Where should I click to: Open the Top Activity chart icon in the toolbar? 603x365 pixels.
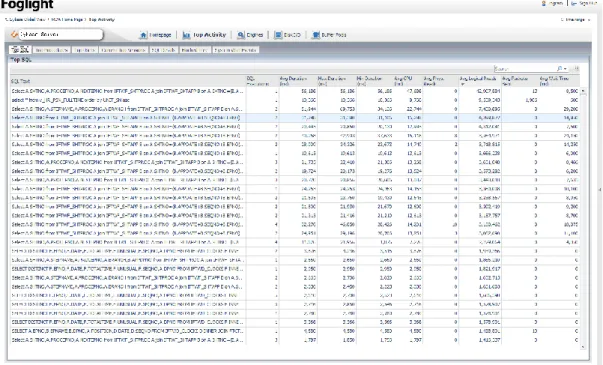coord(187,35)
